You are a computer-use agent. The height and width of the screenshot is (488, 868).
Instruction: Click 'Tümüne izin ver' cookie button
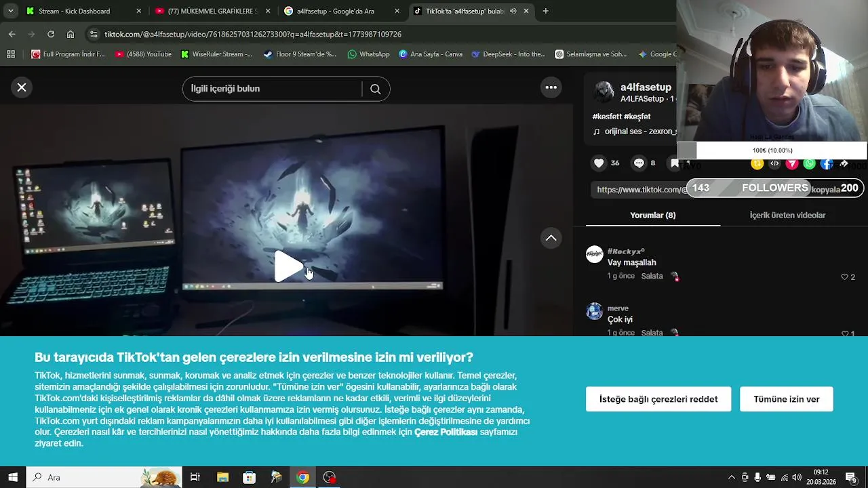coord(787,399)
